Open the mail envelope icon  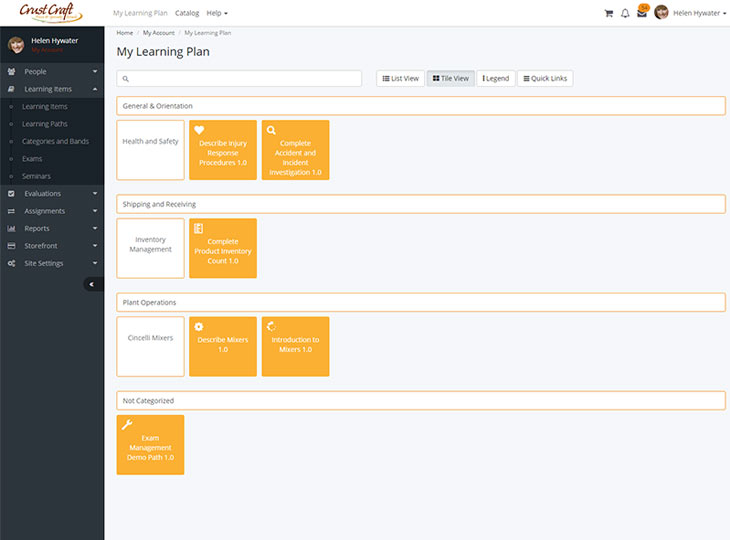[642, 13]
